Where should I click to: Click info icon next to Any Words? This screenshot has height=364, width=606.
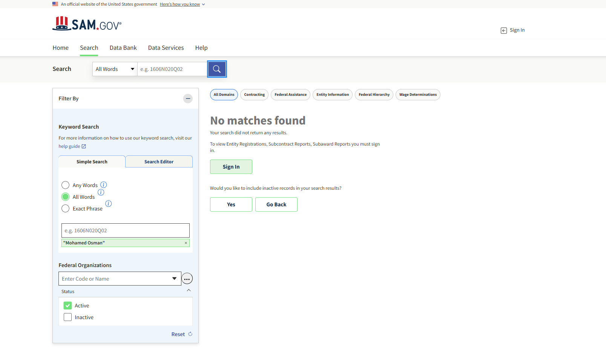click(104, 185)
